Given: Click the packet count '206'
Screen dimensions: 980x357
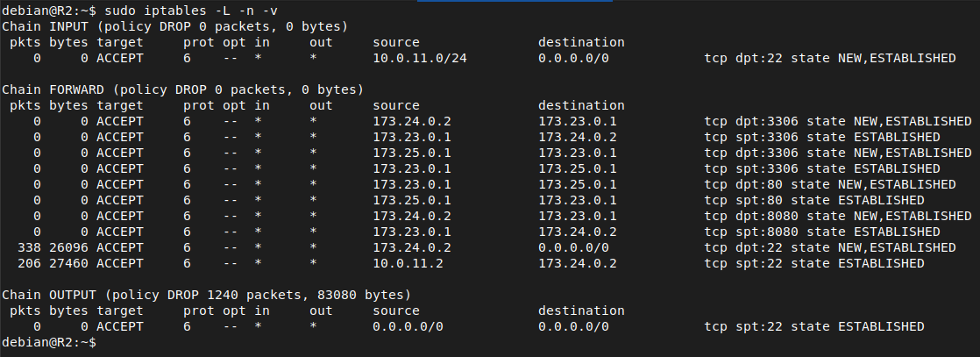Looking at the screenshot, I should [x=30, y=263].
